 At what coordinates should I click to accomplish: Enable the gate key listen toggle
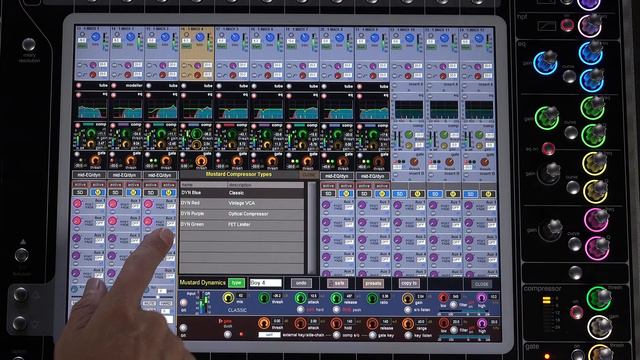tap(408, 335)
